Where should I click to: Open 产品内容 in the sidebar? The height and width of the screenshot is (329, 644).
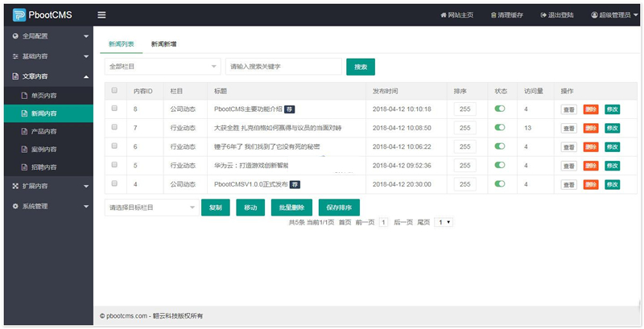click(43, 131)
